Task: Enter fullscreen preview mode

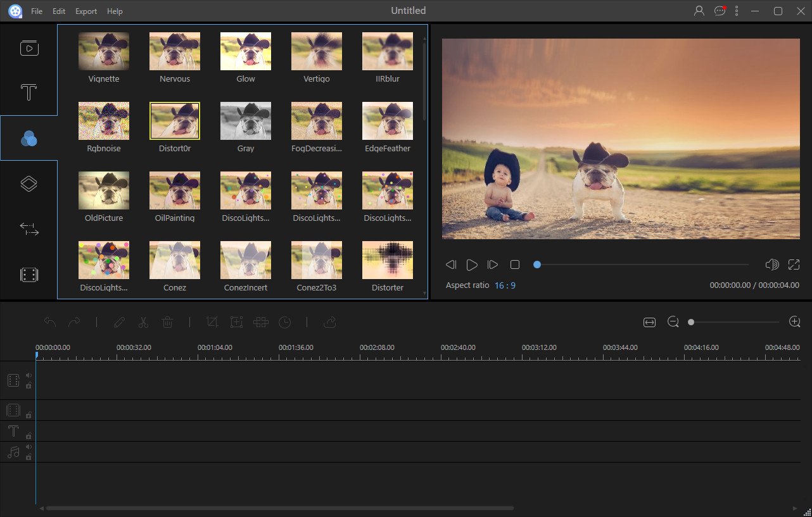Action: click(794, 265)
